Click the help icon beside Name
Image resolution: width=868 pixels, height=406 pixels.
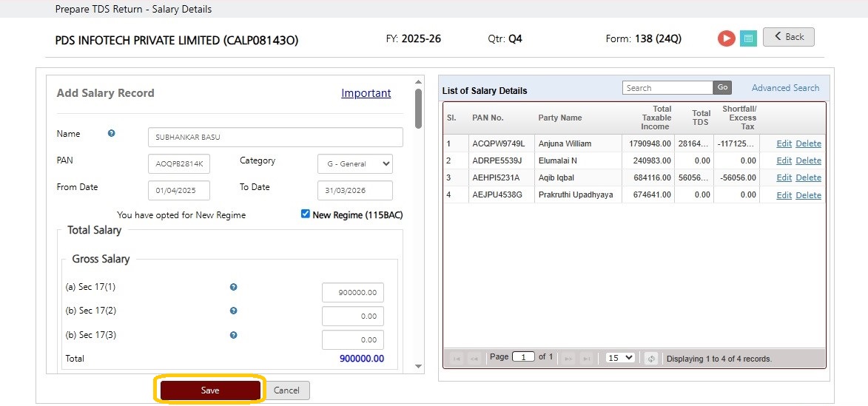111,133
